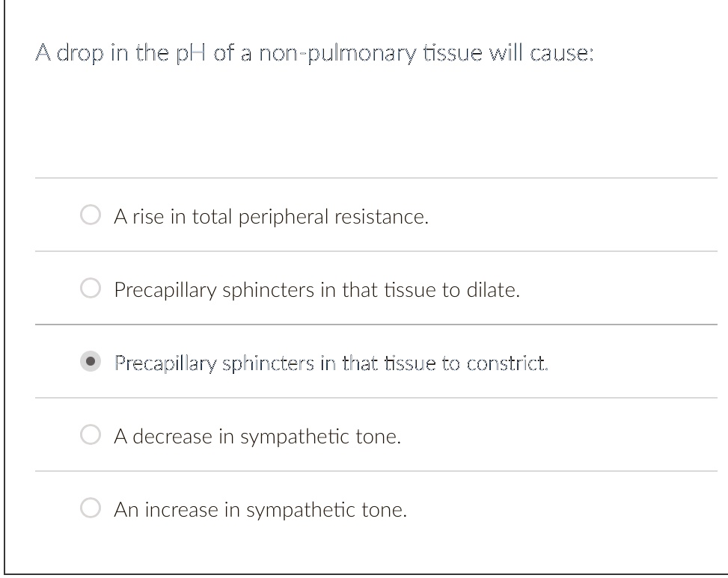This screenshot has height=578, width=728.
Task: Click the word 'non-pulmonary' in the question
Action: 337,53
